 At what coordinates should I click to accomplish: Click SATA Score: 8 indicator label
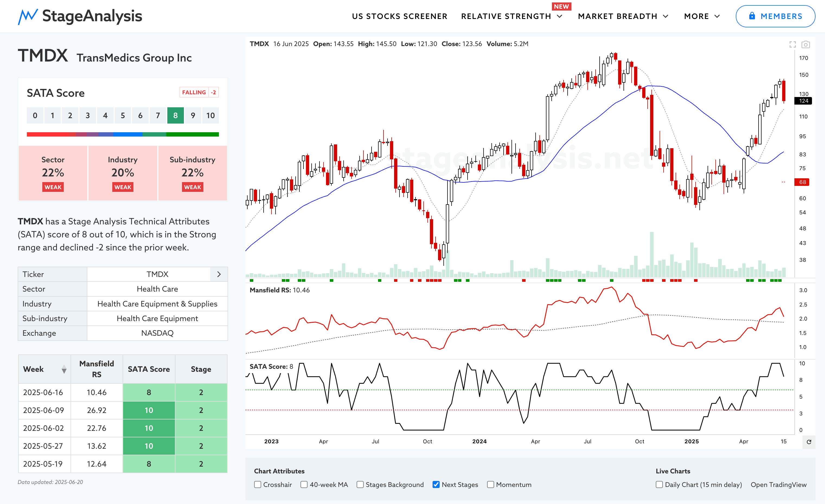[271, 367]
